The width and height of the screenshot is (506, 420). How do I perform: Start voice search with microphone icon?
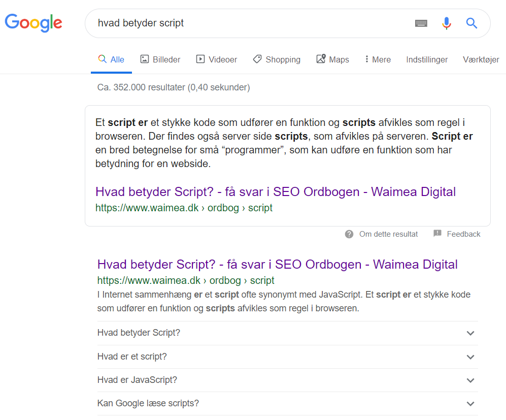tap(446, 23)
